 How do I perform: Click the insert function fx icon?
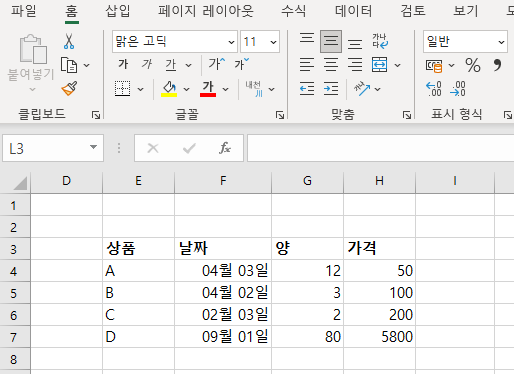(x=225, y=148)
